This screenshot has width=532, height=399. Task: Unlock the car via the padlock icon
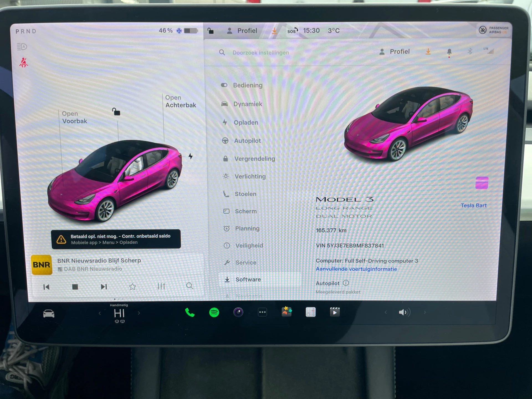click(211, 31)
